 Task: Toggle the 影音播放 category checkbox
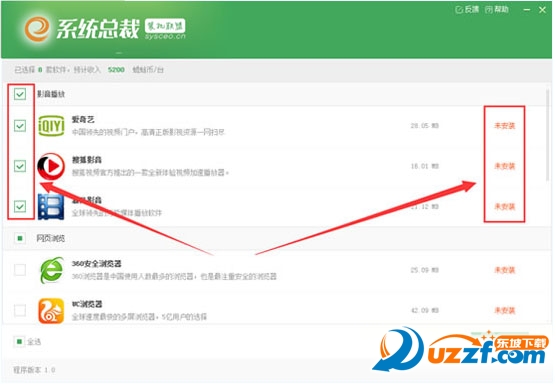20,94
